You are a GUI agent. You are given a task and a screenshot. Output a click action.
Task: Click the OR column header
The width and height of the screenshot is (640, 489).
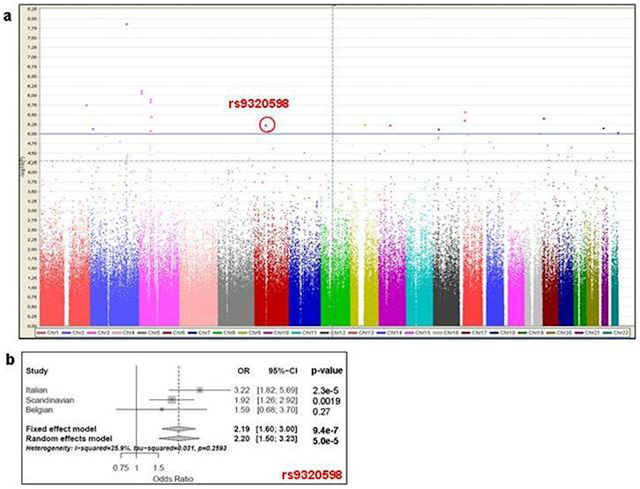244,371
